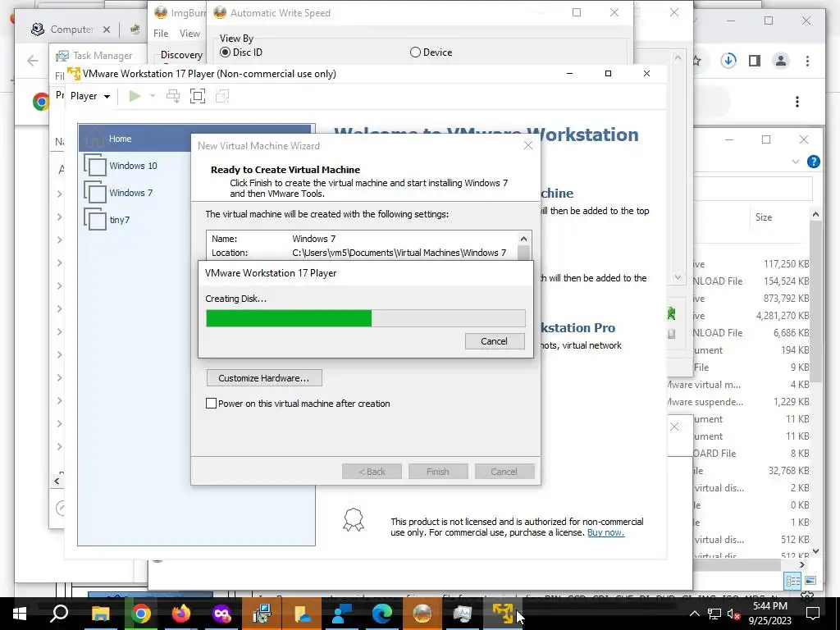840x630 pixels.
Task: Toggle Chrome side panel icon
Action: 755,61
